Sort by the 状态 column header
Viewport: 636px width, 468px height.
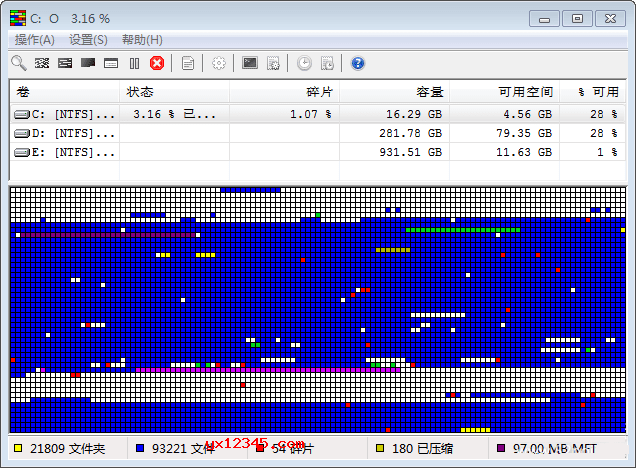pyautogui.click(x=174, y=92)
